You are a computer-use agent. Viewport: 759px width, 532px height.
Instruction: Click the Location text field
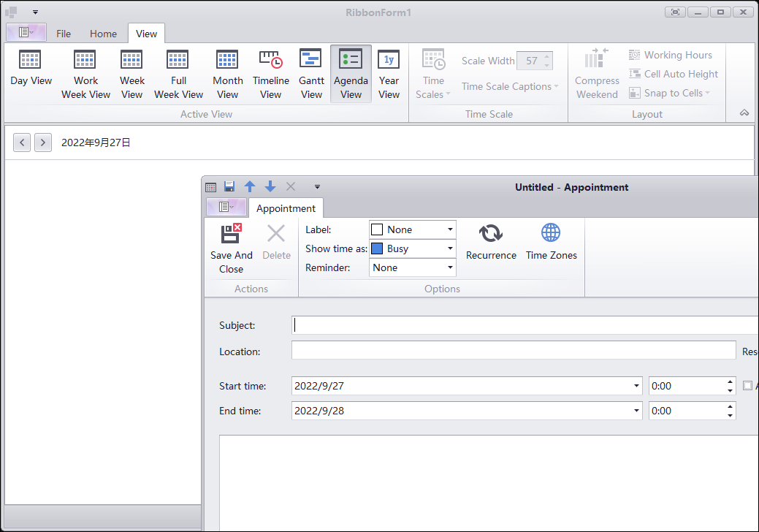[x=514, y=350]
